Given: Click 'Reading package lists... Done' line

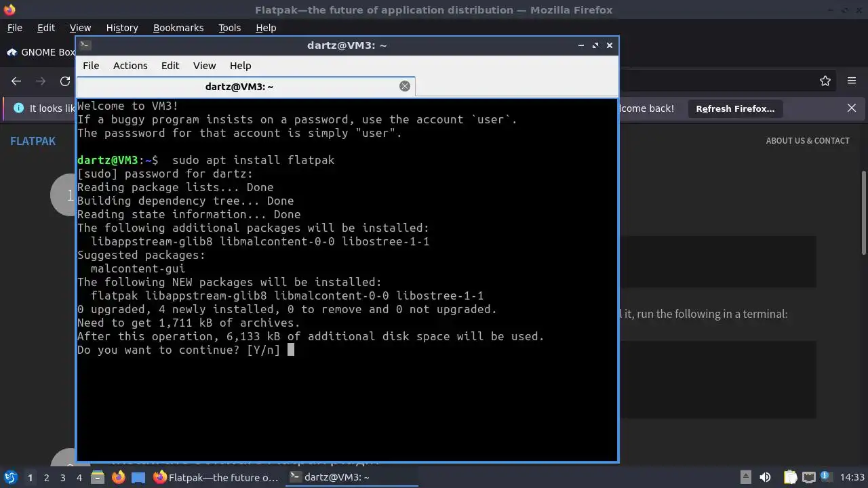Looking at the screenshot, I should click(175, 187).
